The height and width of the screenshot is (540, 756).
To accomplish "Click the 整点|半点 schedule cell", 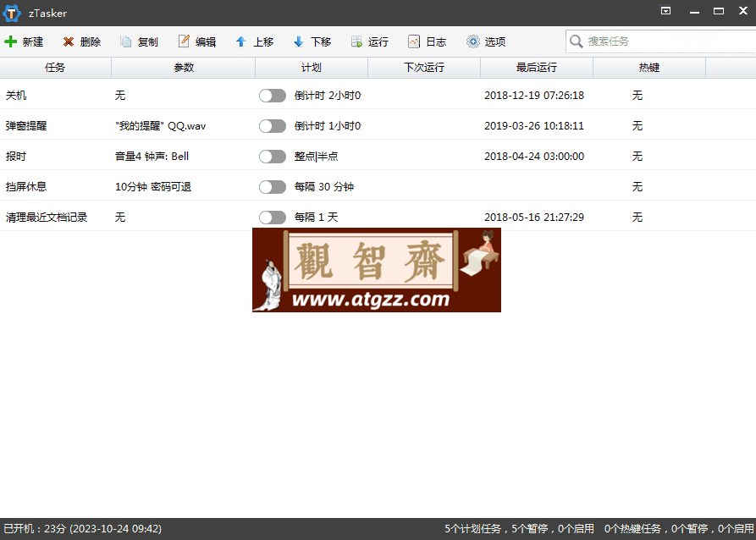I will coord(317,157).
